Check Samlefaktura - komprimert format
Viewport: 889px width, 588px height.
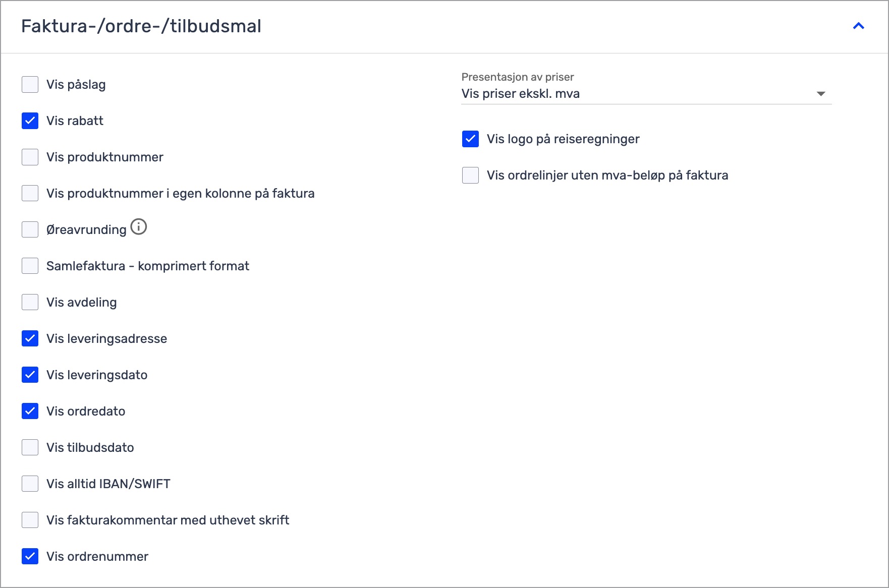[30, 266]
